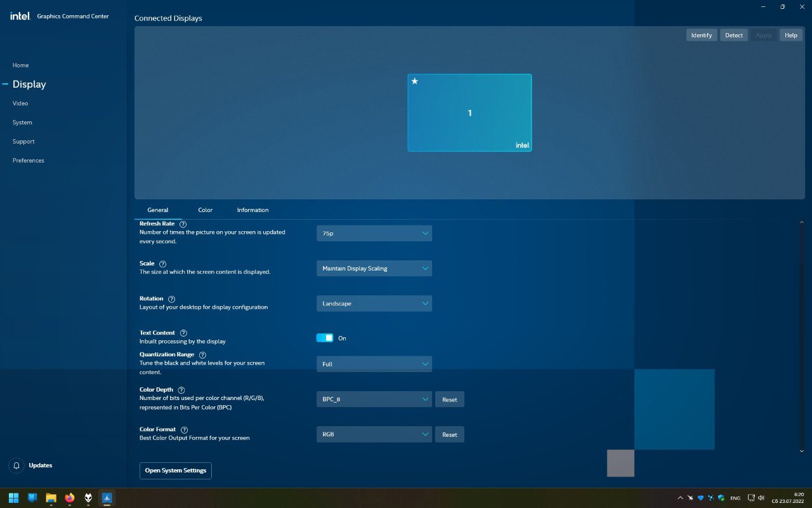
Task: Expand the Rotation dropdown set to Landscape
Action: point(374,304)
